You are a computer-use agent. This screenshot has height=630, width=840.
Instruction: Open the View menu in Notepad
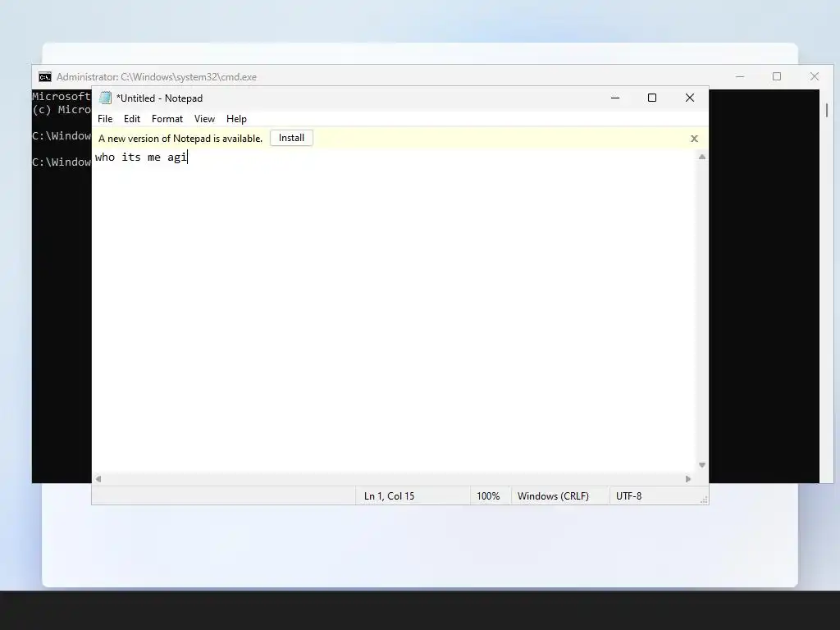tap(204, 119)
